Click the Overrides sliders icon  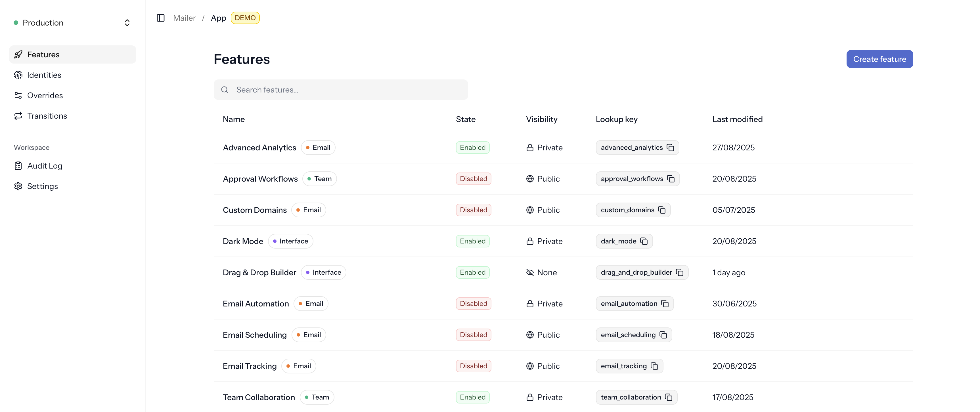pyautogui.click(x=18, y=95)
